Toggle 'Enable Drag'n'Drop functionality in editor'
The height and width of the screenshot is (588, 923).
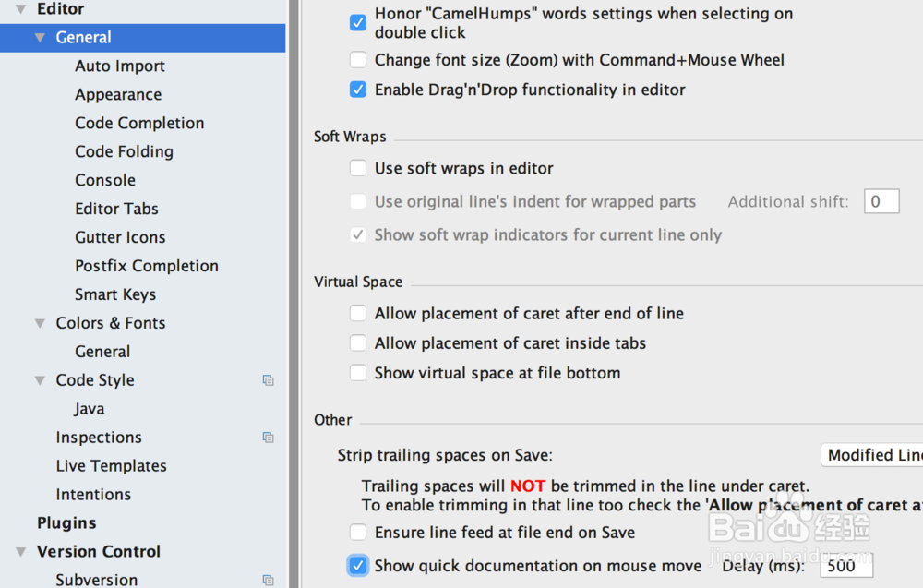[358, 90]
